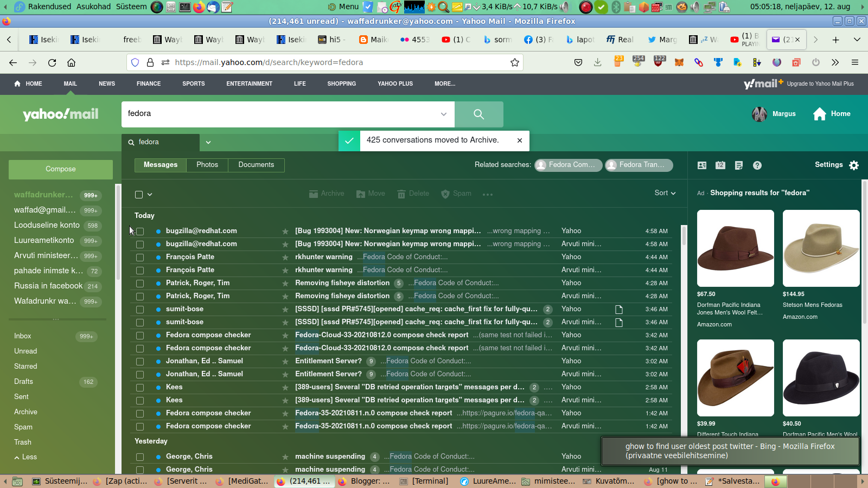
Task: Open the Help question mark icon
Action: [757, 165]
